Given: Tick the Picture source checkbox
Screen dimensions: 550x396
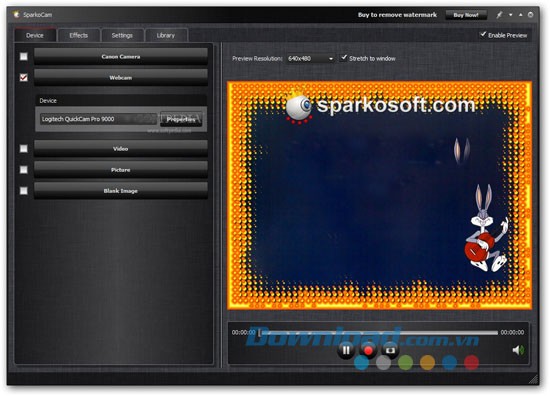Looking at the screenshot, I should click(24, 169).
